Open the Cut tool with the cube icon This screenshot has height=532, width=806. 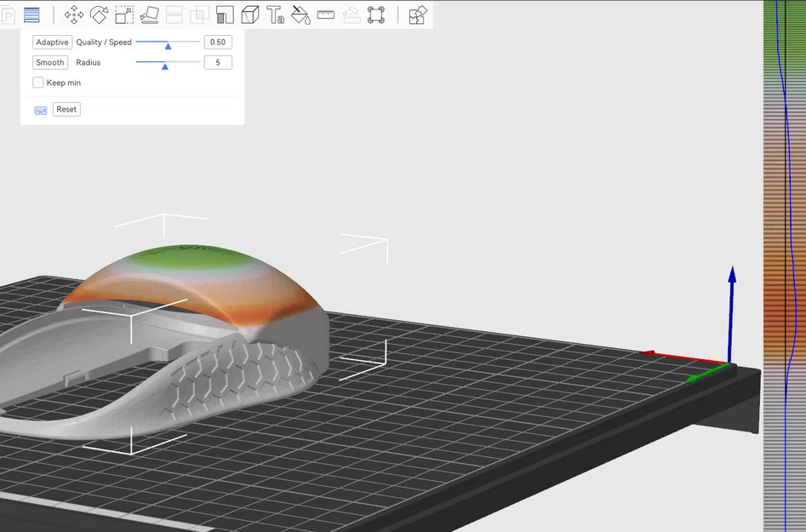(x=250, y=14)
